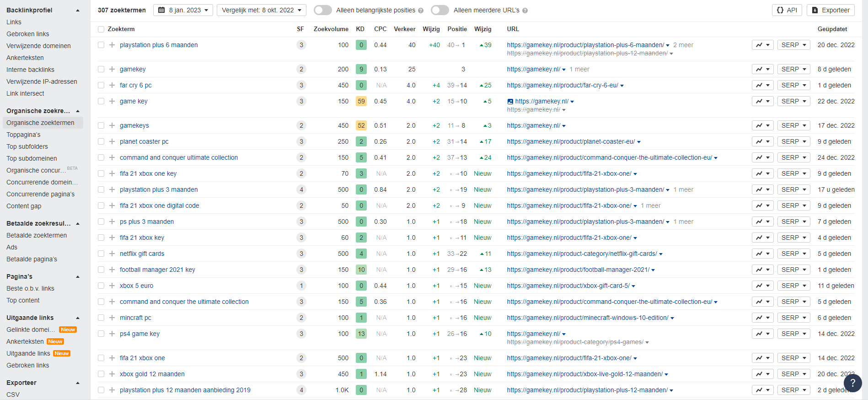Viewport: 868px width, 400px height.
Task: Click KD badge 52 for 'gamekeys'
Action: coord(361,125)
